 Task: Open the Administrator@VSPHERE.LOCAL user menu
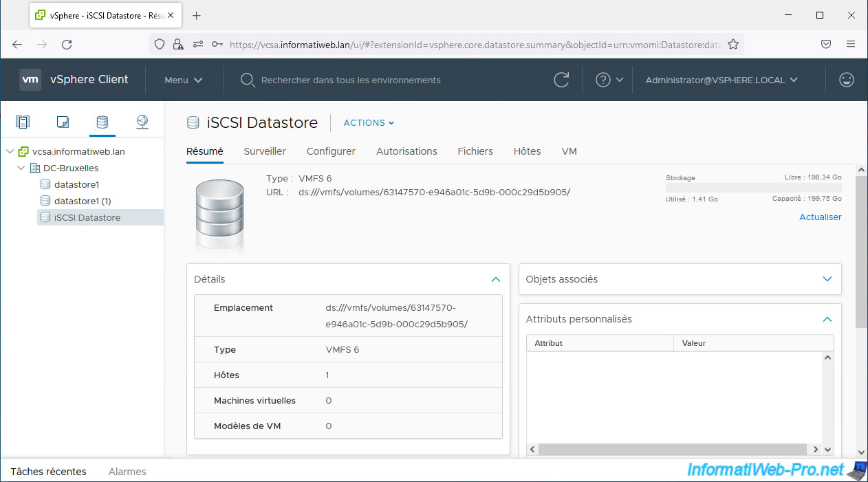[721, 80]
